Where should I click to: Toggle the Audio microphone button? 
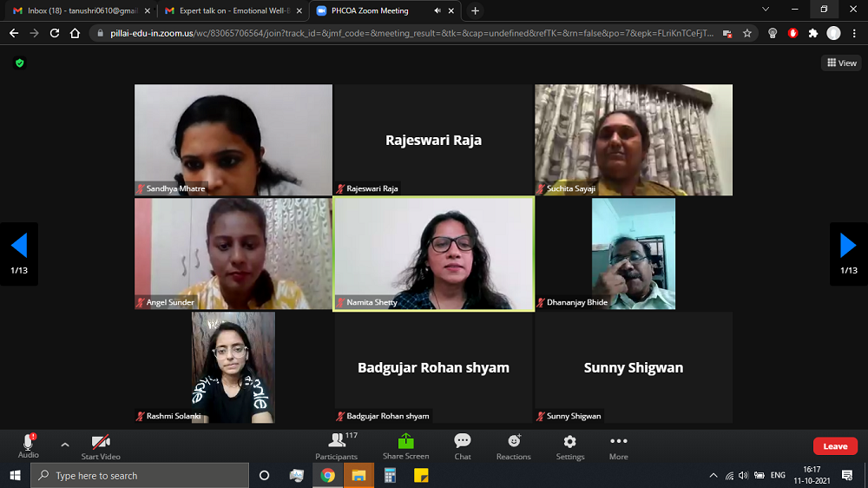click(29, 445)
